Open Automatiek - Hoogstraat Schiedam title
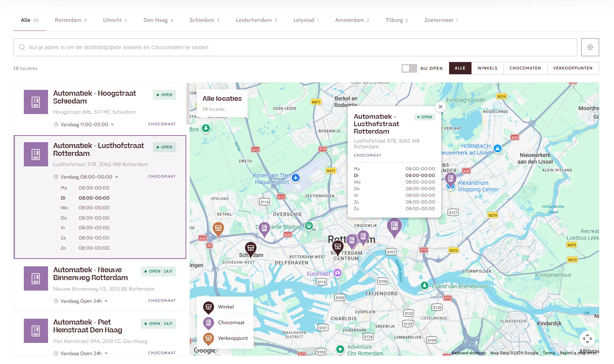The height and width of the screenshot is (364, 614). point(95,97)
